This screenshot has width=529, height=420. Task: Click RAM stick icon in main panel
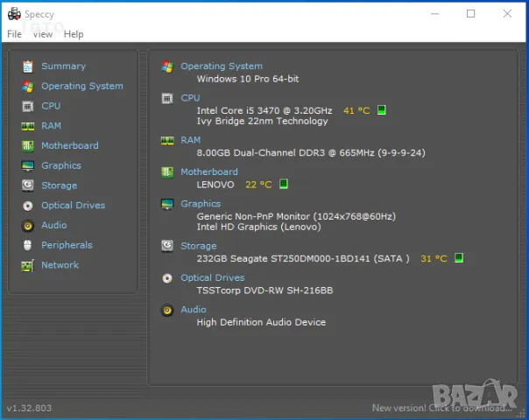coord(167,141)
